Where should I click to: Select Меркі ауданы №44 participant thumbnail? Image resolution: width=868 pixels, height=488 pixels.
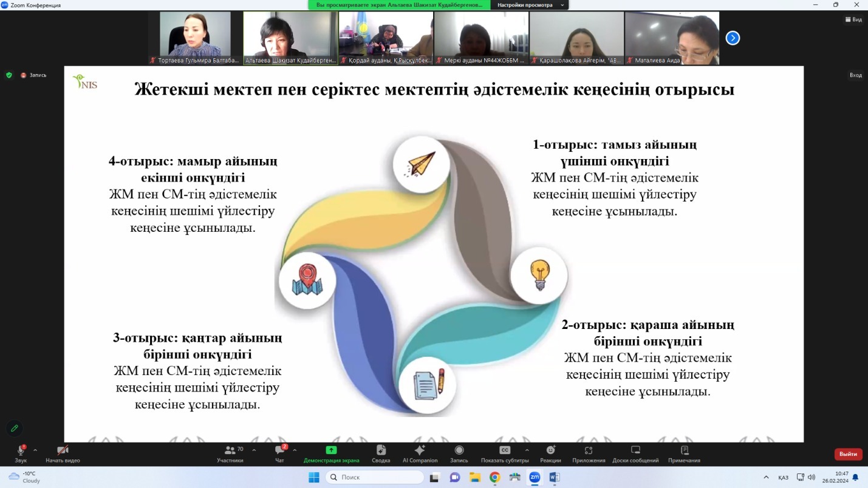click(x=481, y=38)
